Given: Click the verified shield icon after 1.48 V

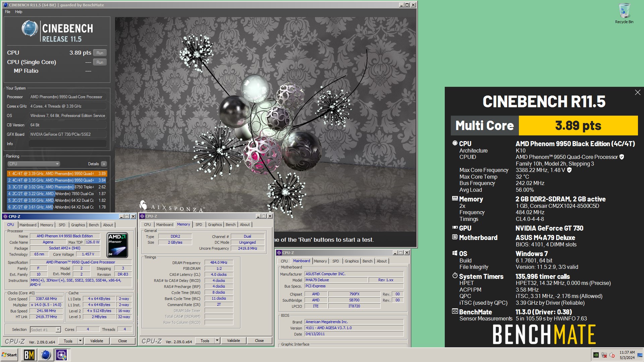Looking at the screenshot, I should pos(569,170).
